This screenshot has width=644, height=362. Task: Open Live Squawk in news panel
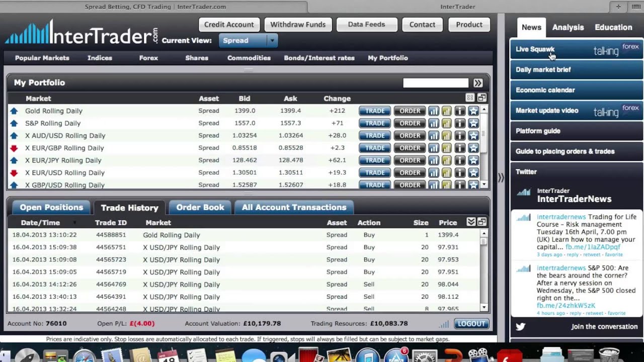[x=576, y=49]
